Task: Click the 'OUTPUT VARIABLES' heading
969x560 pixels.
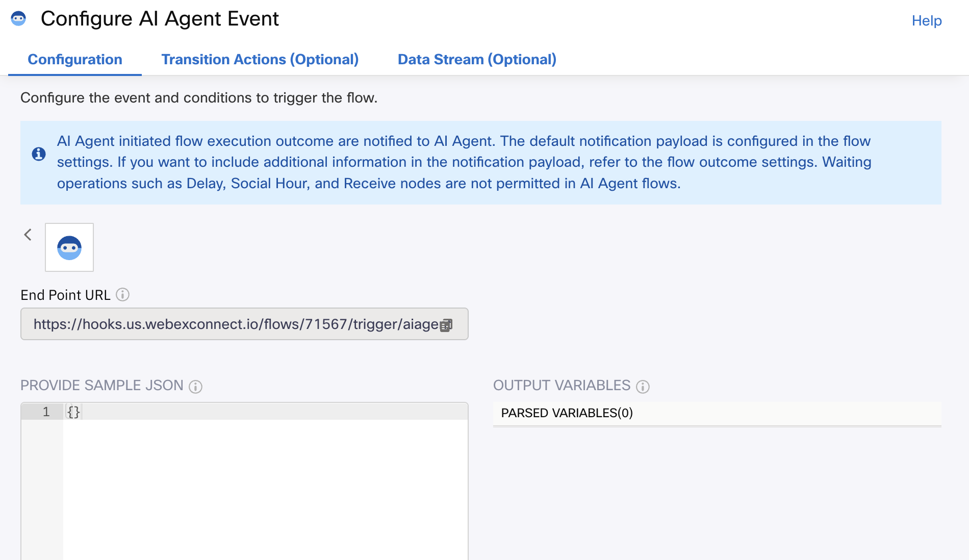Action: 562,385
